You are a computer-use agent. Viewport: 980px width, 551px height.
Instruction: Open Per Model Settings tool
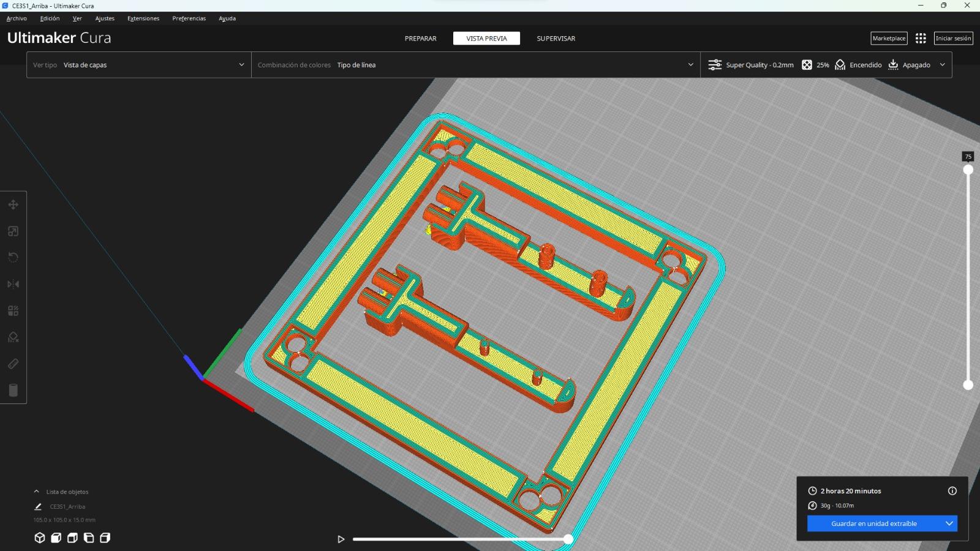[x=13, y=310]
